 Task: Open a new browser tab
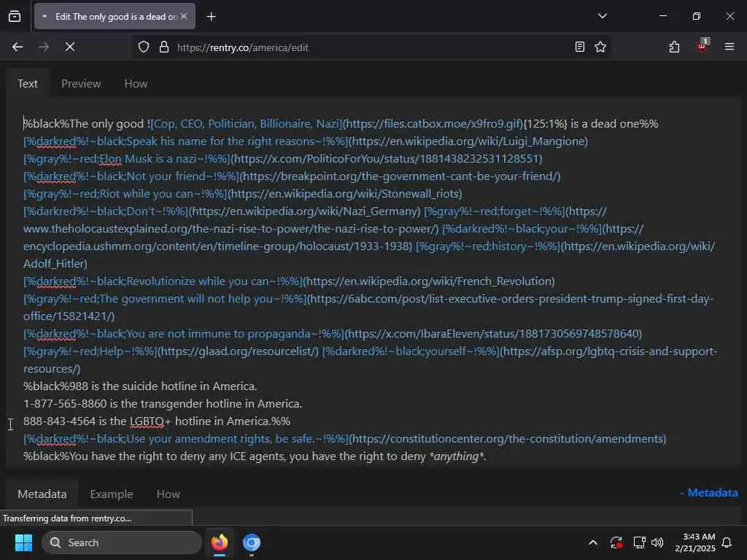(x=212, y=17)
